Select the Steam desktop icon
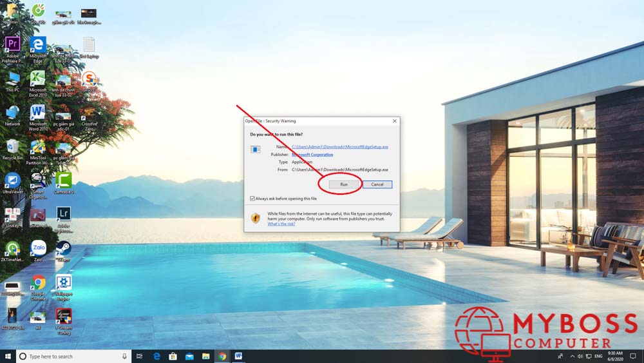 pos(63,248)
